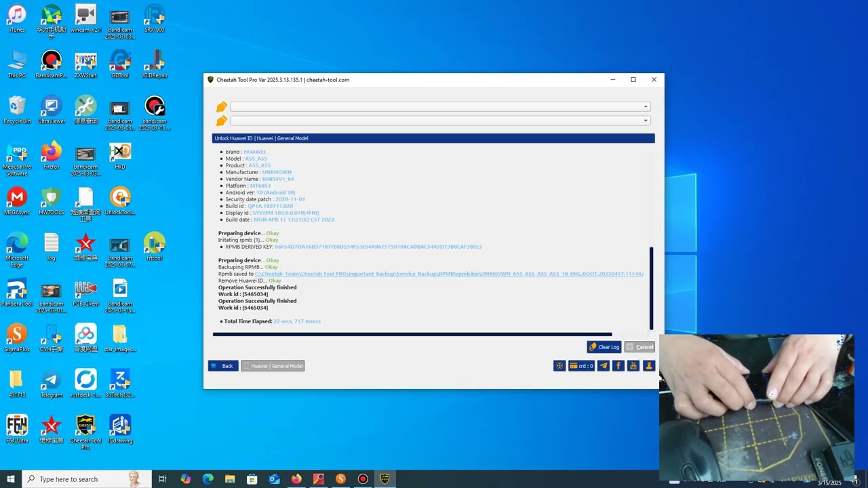Open Task View on the taskbar
The width and height of the screenshot is (868, 488).
point(163,479)
